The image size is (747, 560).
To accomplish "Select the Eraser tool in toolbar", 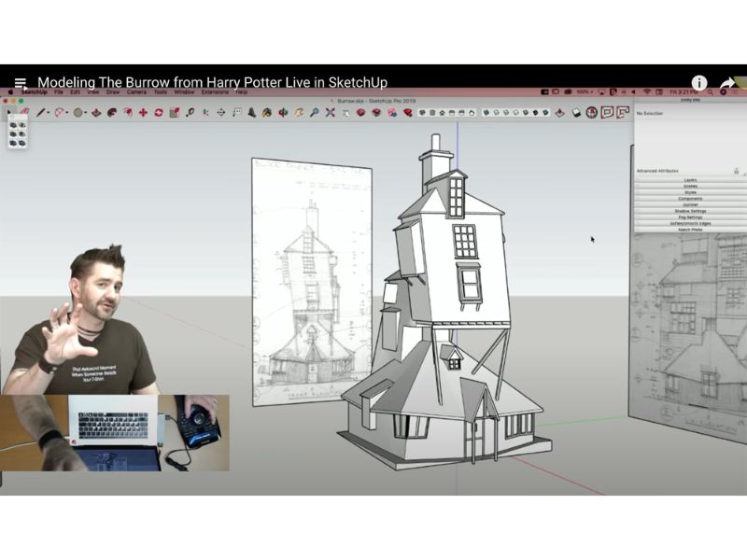I will (x=25, y=112).
